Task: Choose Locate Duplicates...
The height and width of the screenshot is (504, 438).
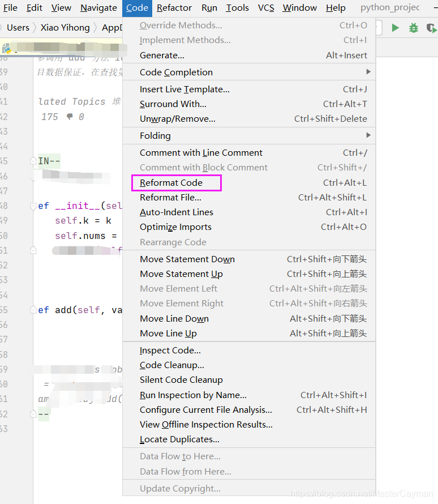Action: tap(249, 439)
